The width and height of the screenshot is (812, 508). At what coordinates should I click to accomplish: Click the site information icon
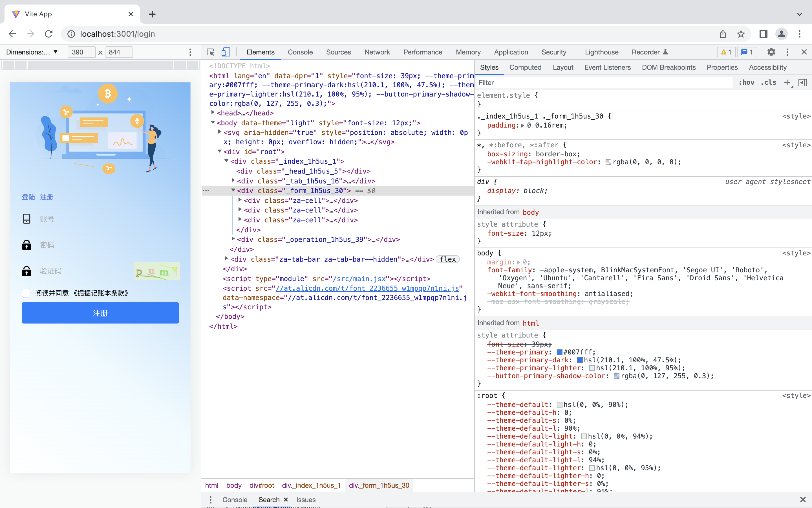point(71,34)
